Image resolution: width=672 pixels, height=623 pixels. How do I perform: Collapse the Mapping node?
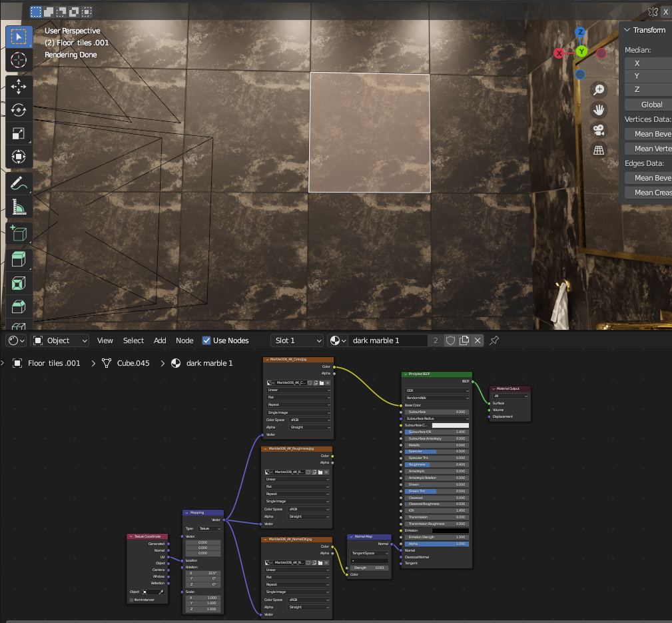click(187, 513)
